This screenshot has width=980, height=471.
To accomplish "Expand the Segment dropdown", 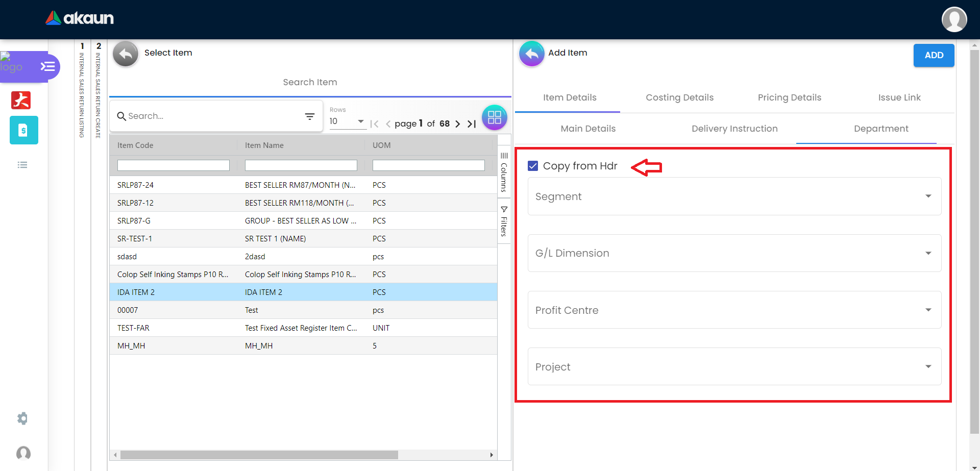I will 734,196.
